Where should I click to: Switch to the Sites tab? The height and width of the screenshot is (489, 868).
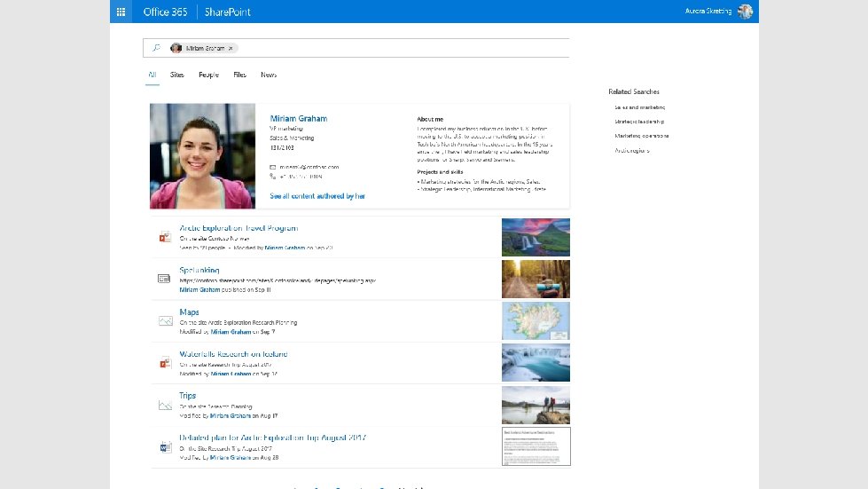(177, 75)
